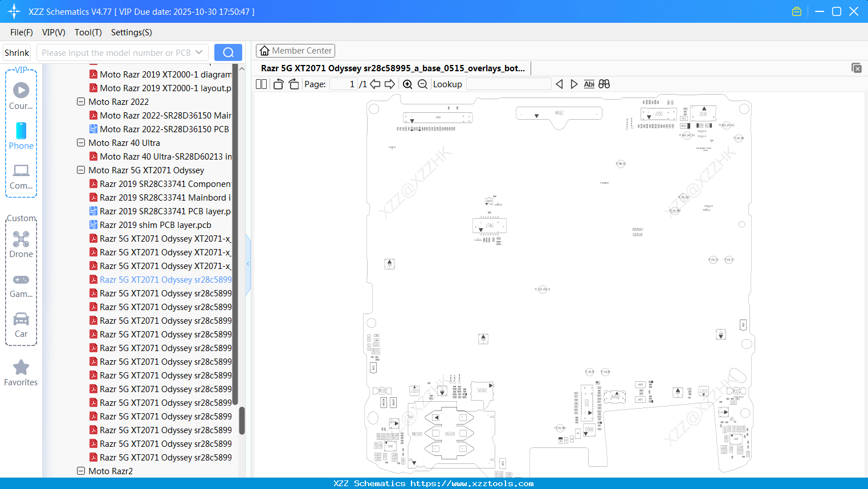Select the highlighted blue Razr 5G Odyssey sr28c5899 entry
868x489 pixels.
click(x=165, y=280)
